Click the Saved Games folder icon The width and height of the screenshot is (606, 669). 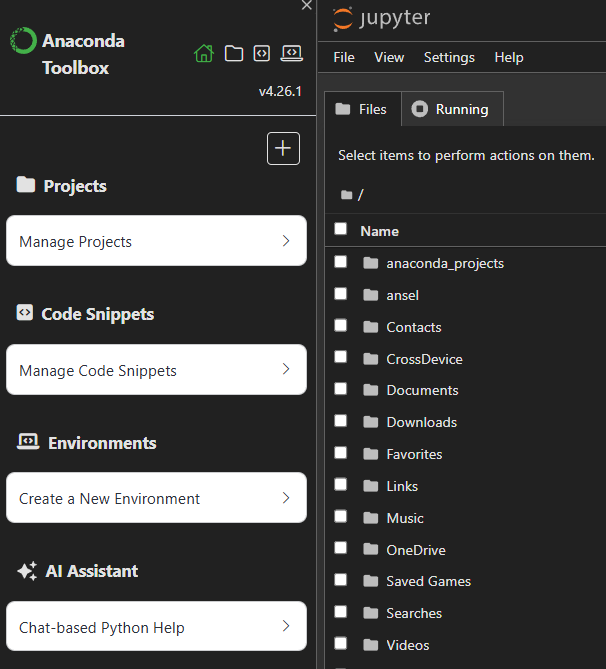(370, 581)
